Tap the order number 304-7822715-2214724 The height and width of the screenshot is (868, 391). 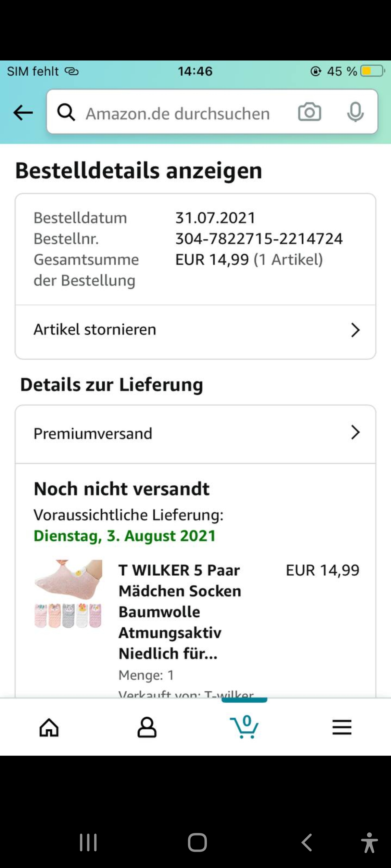(x=259, y=239)
